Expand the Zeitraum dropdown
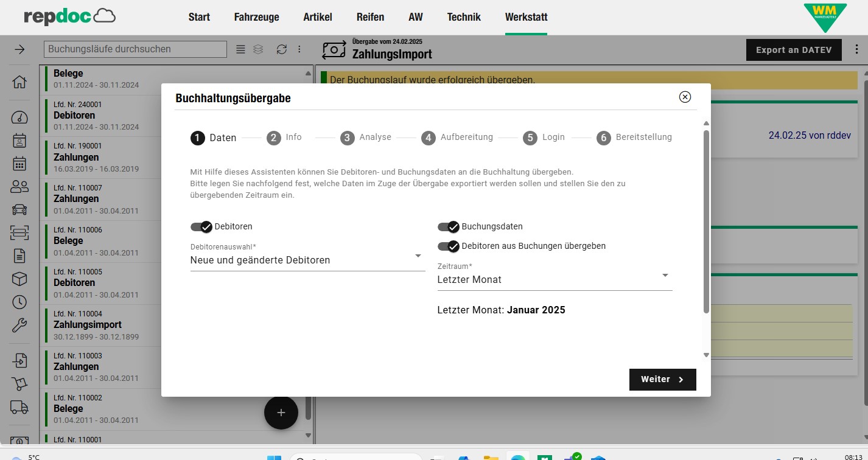Screen dimensions: 868x460 pos(554,279)
